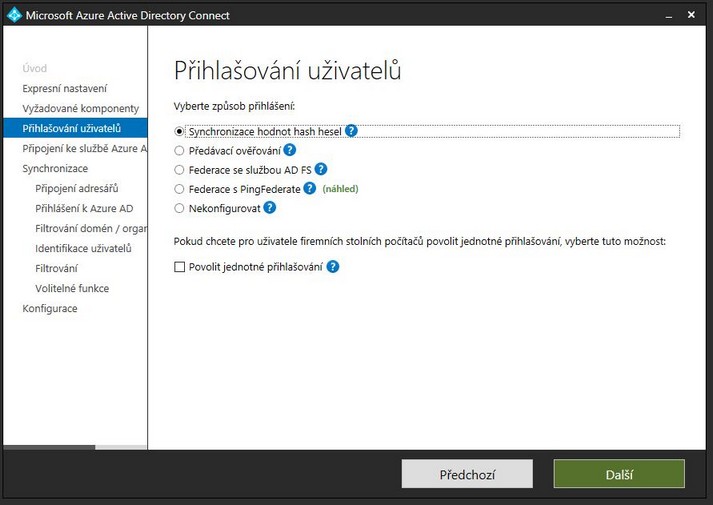Open Expresní nastavení step

pos(65,89)
